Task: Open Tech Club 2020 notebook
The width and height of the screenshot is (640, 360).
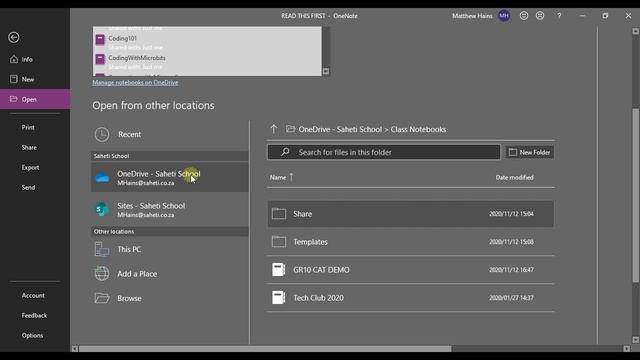Action: pos(411,298)
